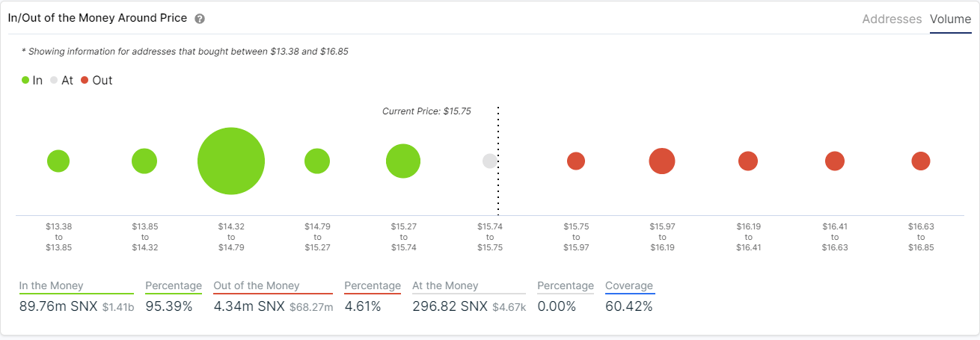This screenshot has width=980, height=340.
Task: Click the Out of the Money stat label
Action: point(257,285)
